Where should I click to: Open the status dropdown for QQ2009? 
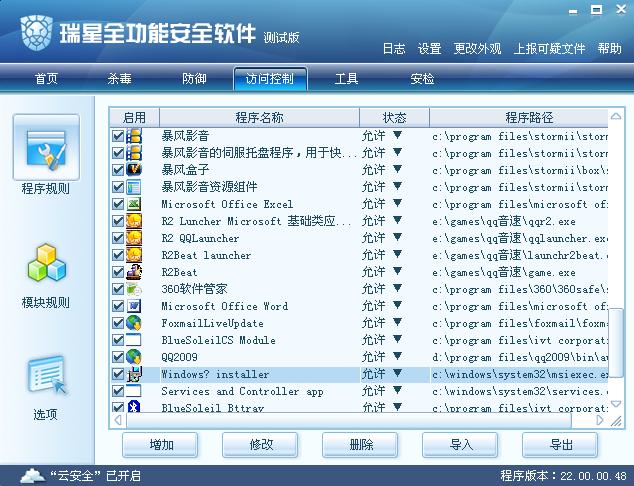click(397, 356)
